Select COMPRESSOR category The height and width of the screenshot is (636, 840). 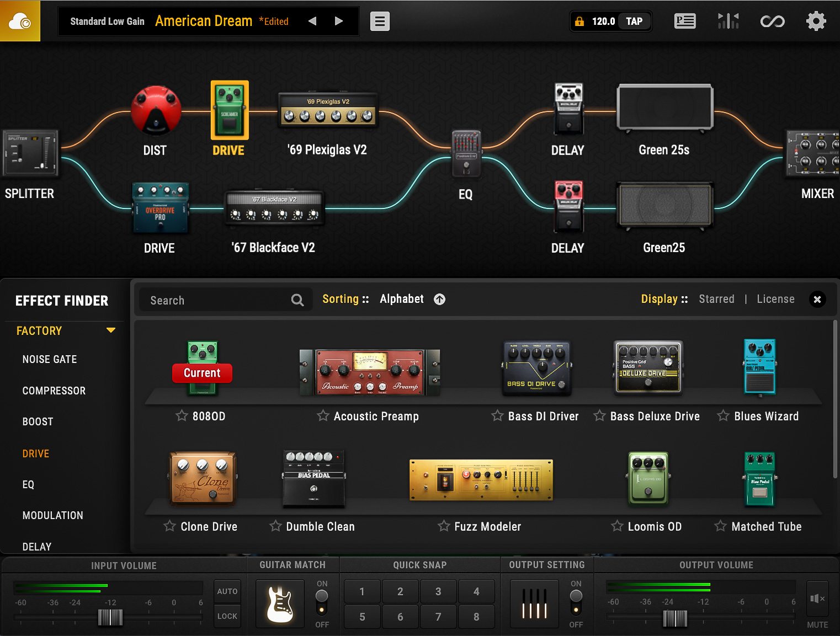[x=54, y=391]
